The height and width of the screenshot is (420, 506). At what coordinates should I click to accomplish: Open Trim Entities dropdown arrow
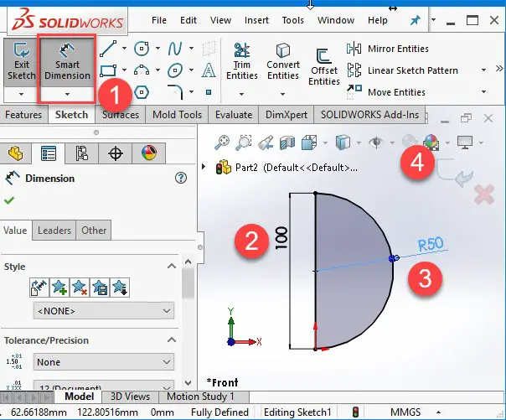tap(241, 94)
